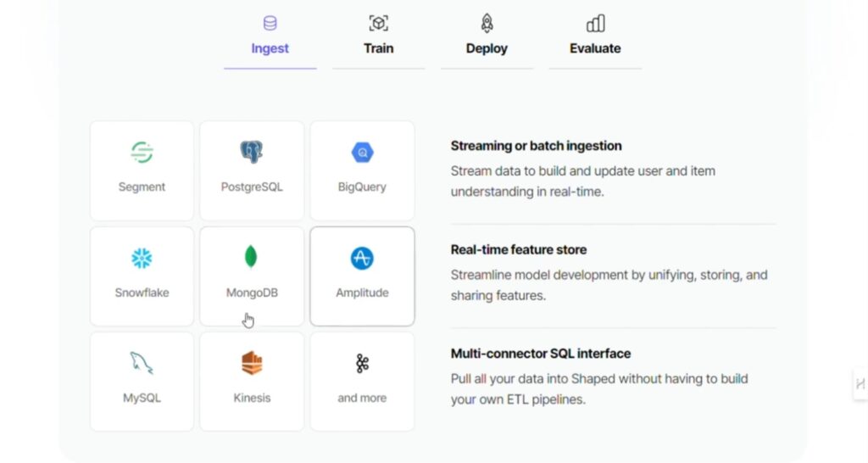
Task: Choose the Snowflake connector icon
Action: (x=142, y=258)
